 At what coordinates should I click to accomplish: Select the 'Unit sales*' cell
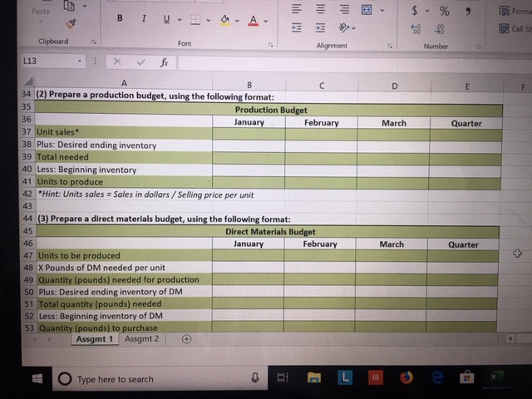click(x=124, y=132)
